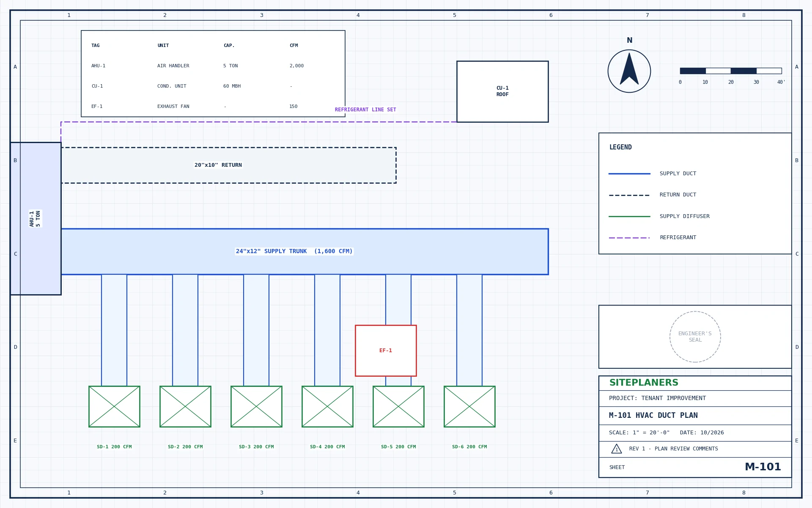Click the SD-1 200 CFM label
This screenshot has height=508, width=812.
pyautogui.click(x=114, y=447)
